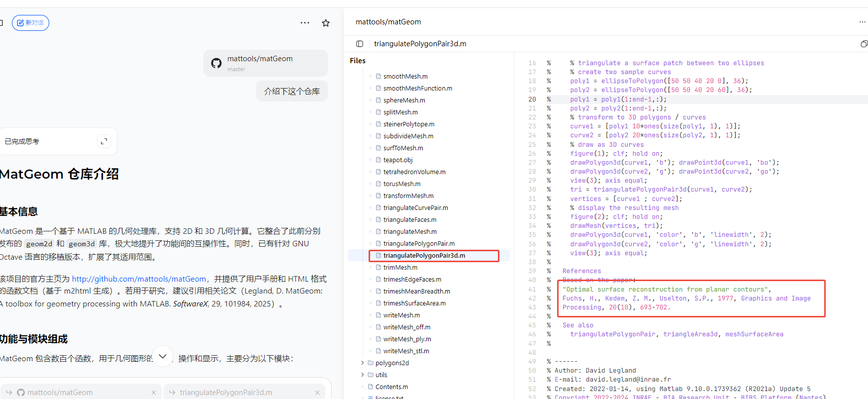This screenshot has height=399, width=868.
Task: Start a new chat with 新对话 button
Action: point(30,23)
